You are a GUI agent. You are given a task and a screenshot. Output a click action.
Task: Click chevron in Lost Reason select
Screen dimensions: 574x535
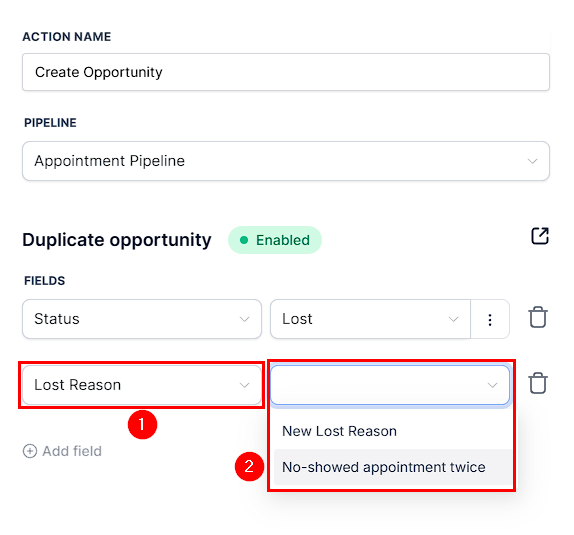pos(244,385)
